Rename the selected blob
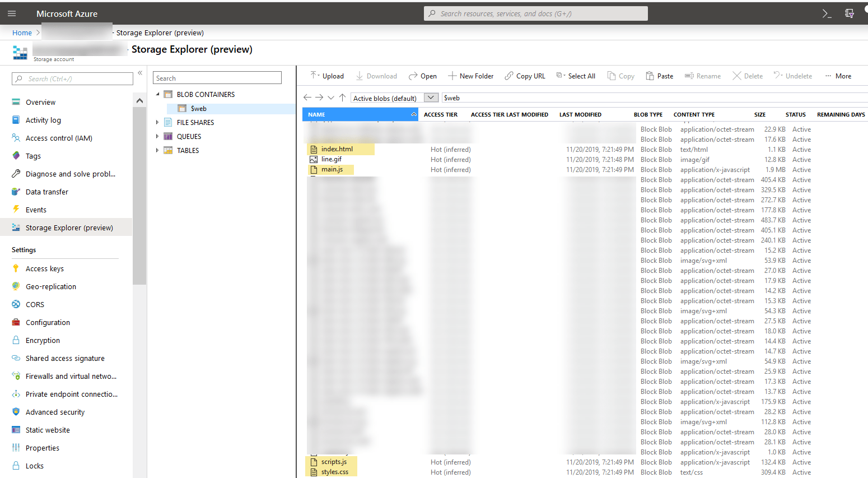 tap(703, 76)
